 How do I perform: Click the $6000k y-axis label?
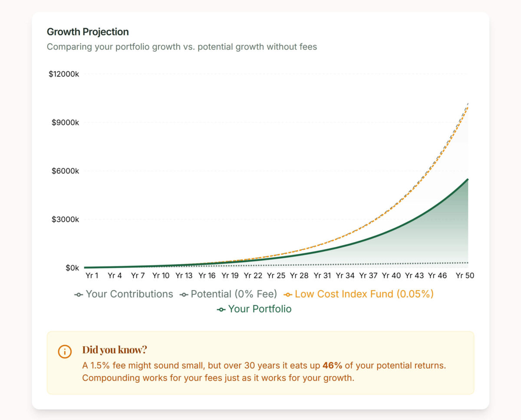click(65, 171)
